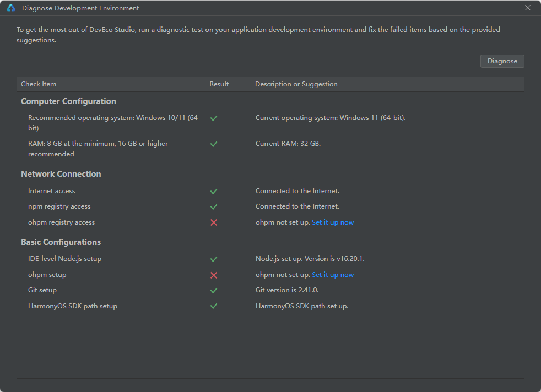Screen dimensions: 541x392
Task: Open ohpm registry access 'Set it up now' link
Action: tap(333, 222)
